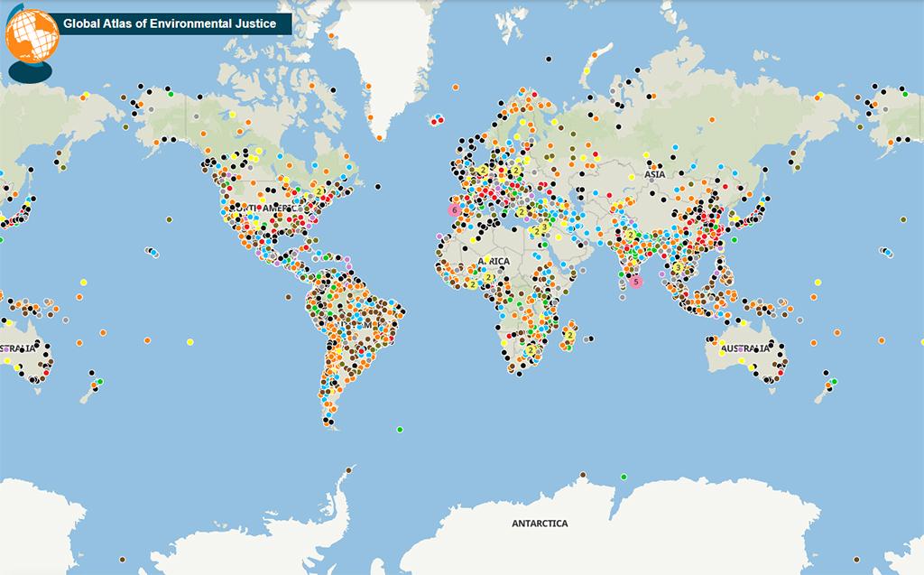Click the orange marker at Greenland's southern tip
Viewport: 924px width, 575px height.
tap(381, 138)
